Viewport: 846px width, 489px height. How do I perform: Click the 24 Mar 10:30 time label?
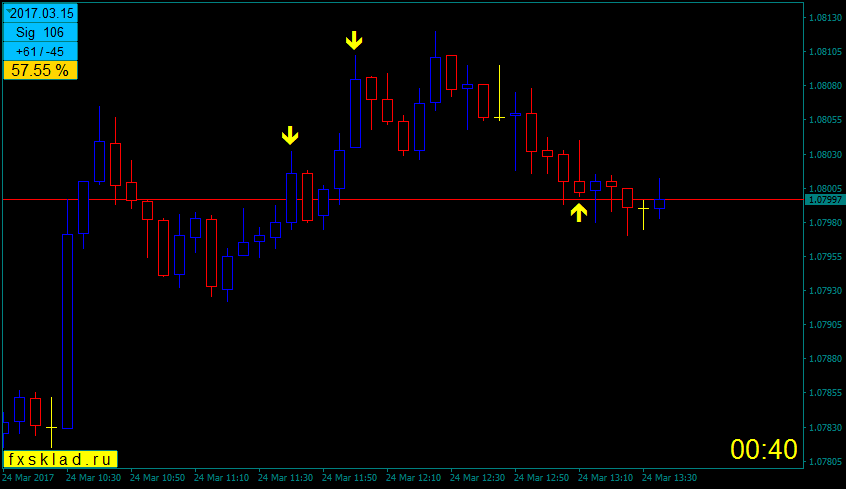coord(93,478)
